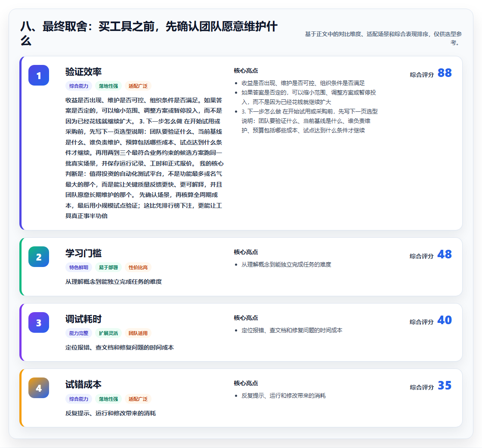
Task: Click the 落地性强 tag under 验证效率
Action: coord(108,86)
